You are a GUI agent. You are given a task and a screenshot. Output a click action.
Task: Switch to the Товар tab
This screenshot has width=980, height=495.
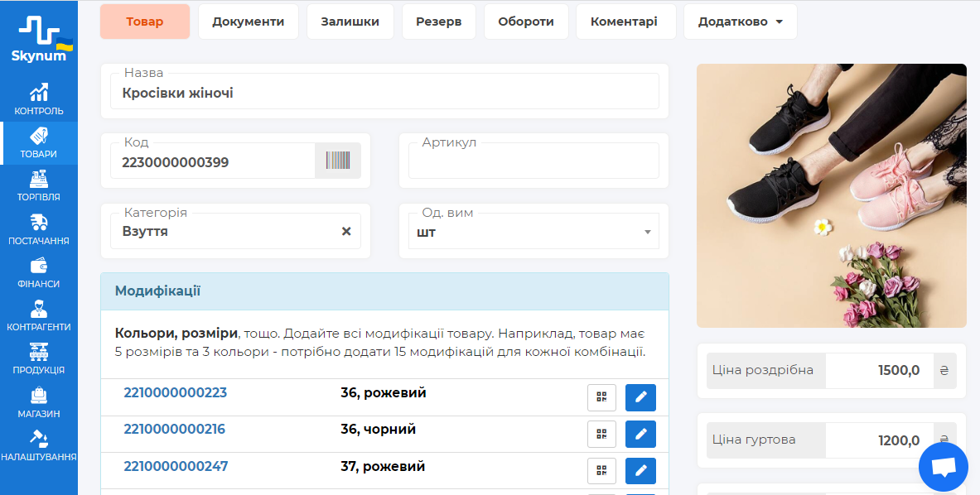coord(145,22)
